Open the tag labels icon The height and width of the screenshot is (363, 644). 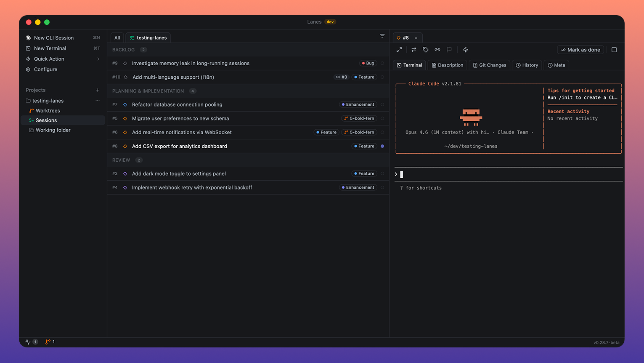(x=426, y=50)
